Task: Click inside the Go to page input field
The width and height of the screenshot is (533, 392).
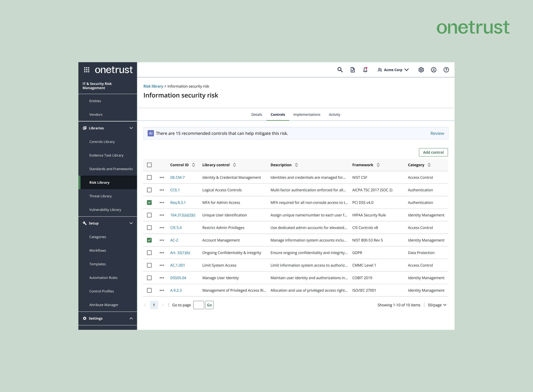Action: tap(198, 305)
